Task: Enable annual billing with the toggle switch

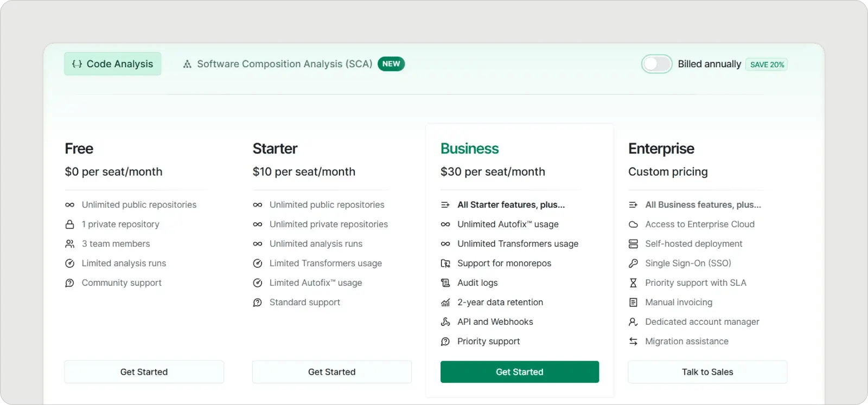Action: tap(656, 63)
